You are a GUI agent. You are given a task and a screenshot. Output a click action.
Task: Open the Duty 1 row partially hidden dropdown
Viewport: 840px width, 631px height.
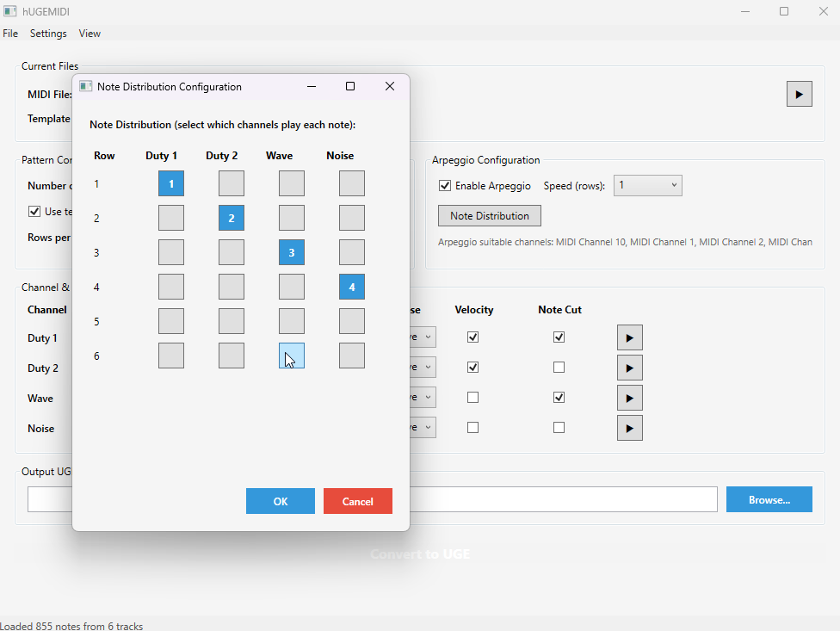(x=423, y=337)
